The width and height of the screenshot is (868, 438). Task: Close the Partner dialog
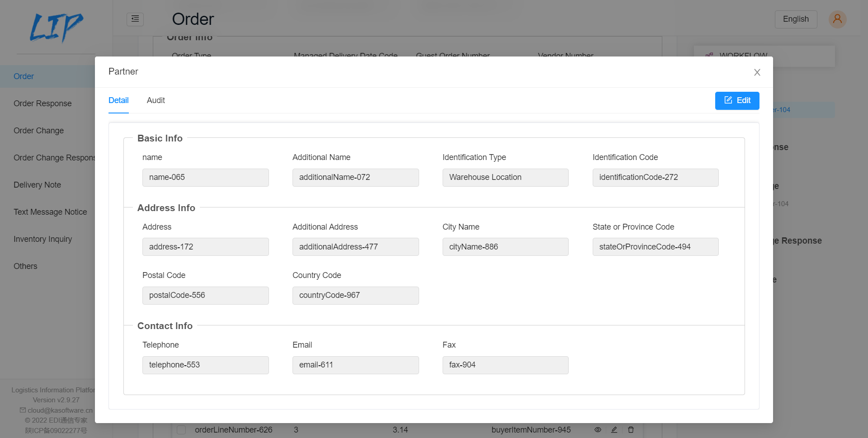[757, 72]
